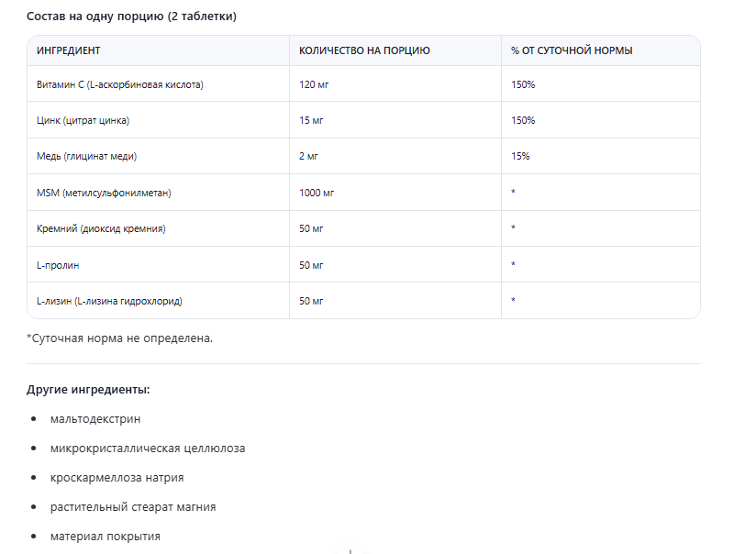756x554 pixels.
Task: Select the 'L-пролин' ingredient cell
Action: click(x=58, y=264)
